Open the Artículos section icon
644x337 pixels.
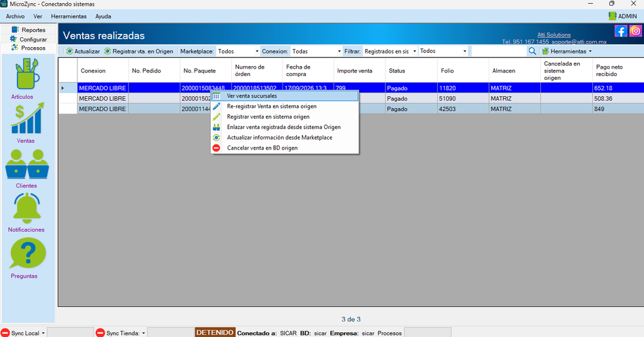(x=27, y=74)
